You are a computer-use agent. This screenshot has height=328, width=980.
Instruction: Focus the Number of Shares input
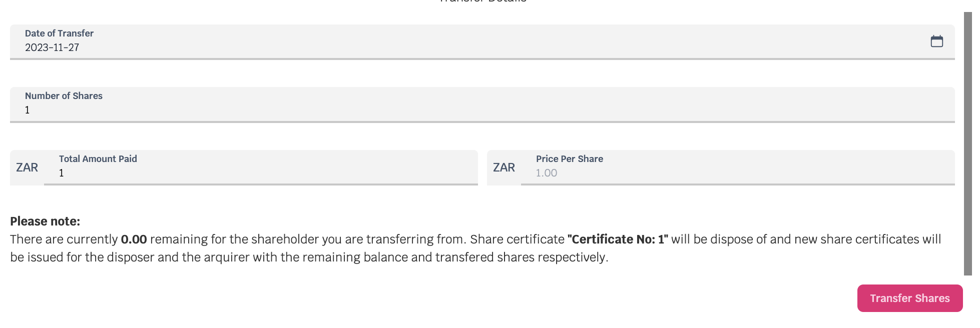(482, 104)
